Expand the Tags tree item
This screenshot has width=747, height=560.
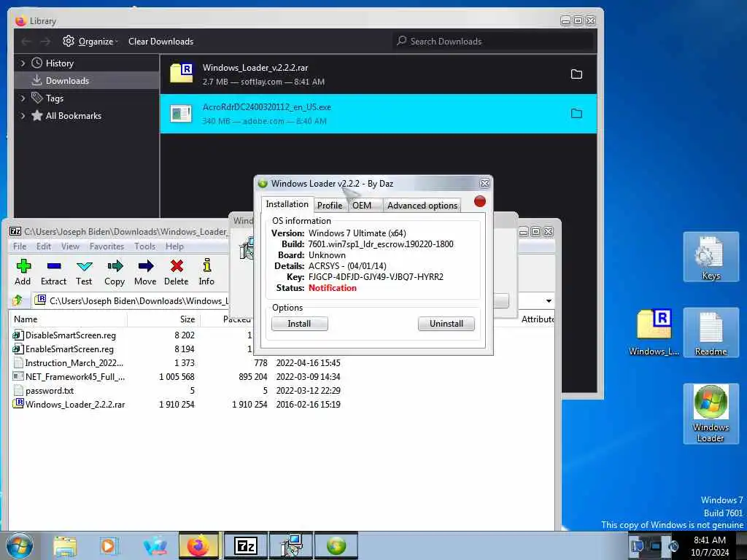pyautogui.click(x=23, y=98)
